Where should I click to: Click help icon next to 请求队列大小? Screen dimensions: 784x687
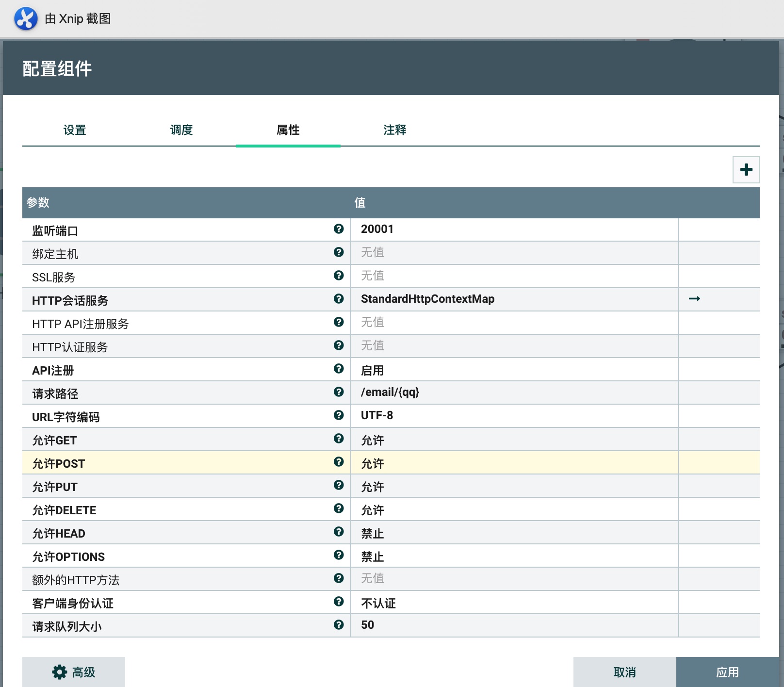coord(339,625)
